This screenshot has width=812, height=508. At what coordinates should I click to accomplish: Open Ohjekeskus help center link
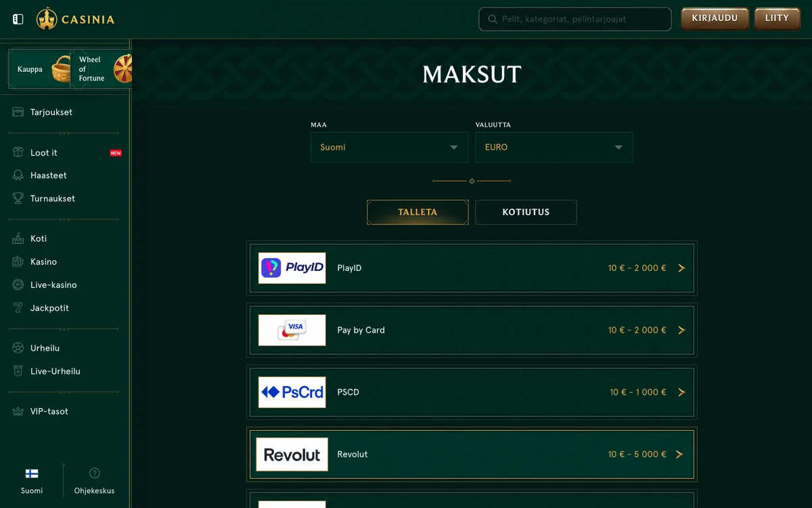(95, 490)
